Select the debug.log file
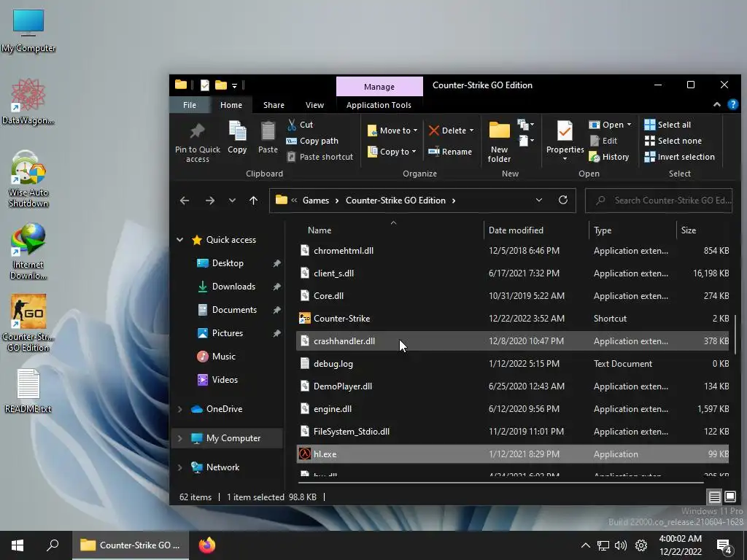Screen dimensions: 747x560 513,364
